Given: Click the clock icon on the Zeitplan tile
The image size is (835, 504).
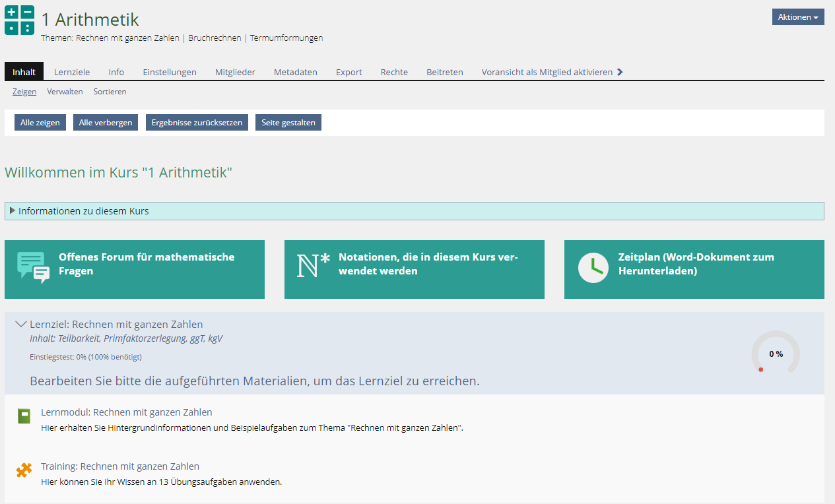Looking at the screenshot, I should coord(592,267).
